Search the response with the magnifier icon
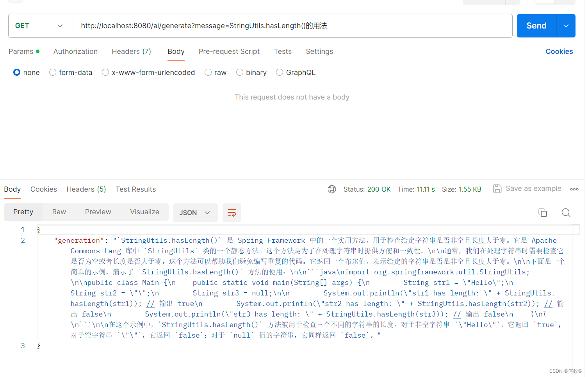588x377 pixels. coord(566,213)
